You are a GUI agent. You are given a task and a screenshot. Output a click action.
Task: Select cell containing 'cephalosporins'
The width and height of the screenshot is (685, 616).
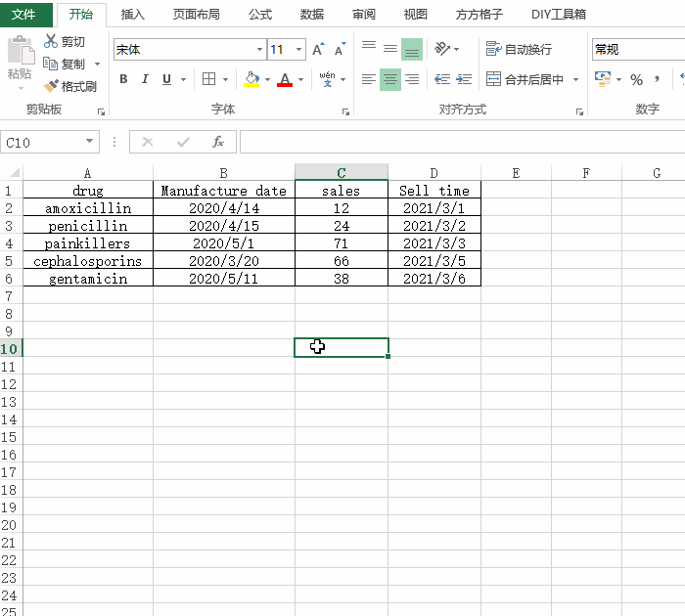coord(88,261)
